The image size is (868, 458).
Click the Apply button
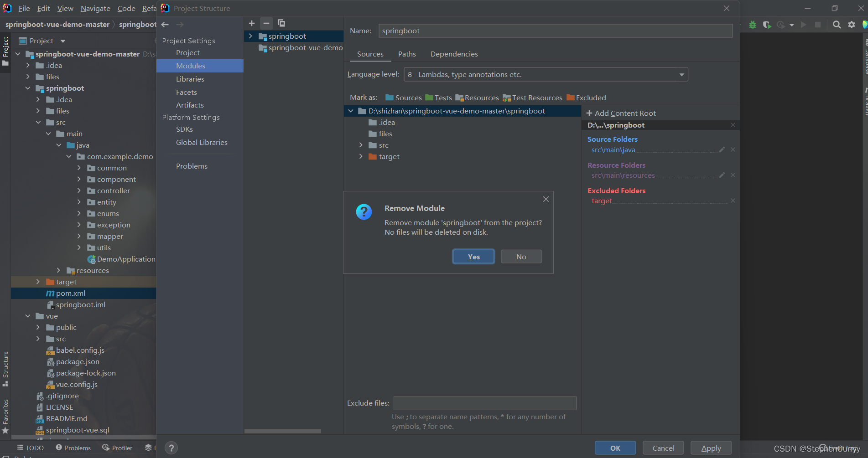[711, 448]
